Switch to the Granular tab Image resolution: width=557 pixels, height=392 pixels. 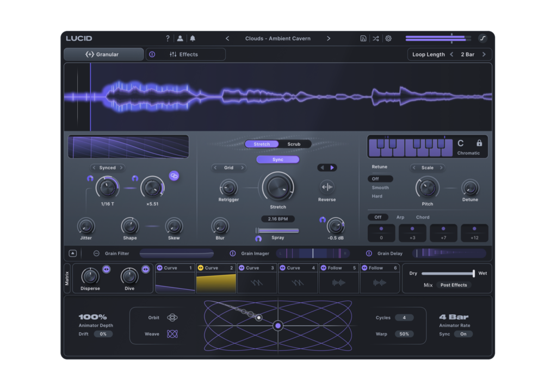coord(103,54)
